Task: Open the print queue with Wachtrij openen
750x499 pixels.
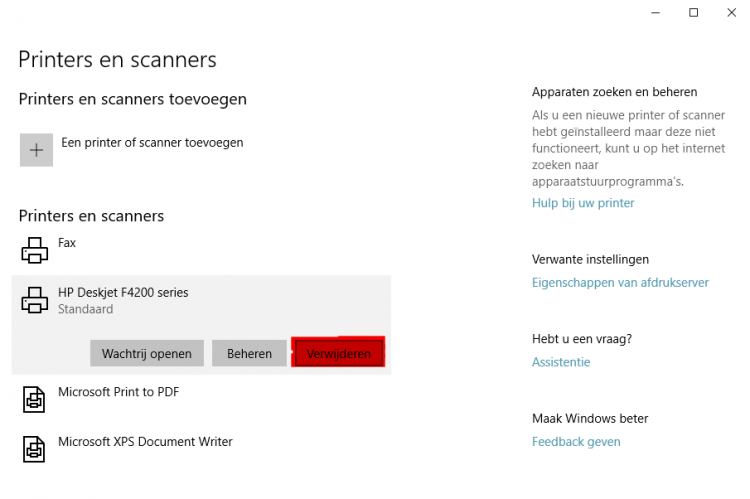Action: [147, 354]
